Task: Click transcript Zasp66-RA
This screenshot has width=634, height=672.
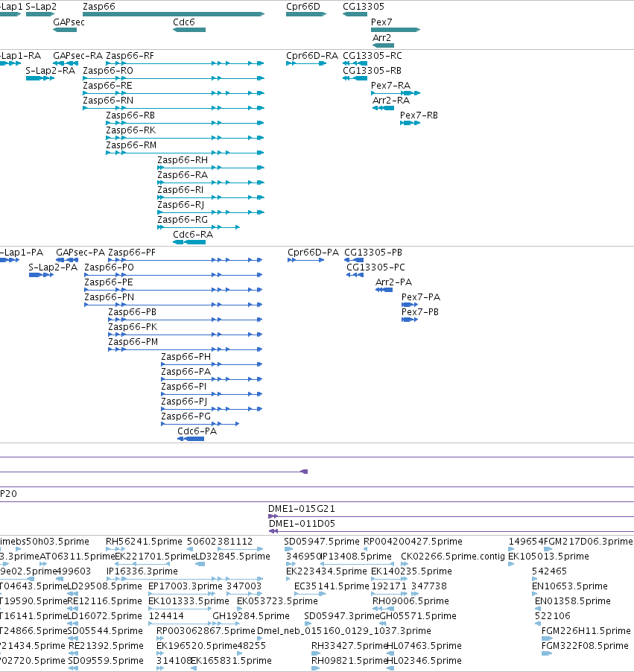Action: pos(183,175)
